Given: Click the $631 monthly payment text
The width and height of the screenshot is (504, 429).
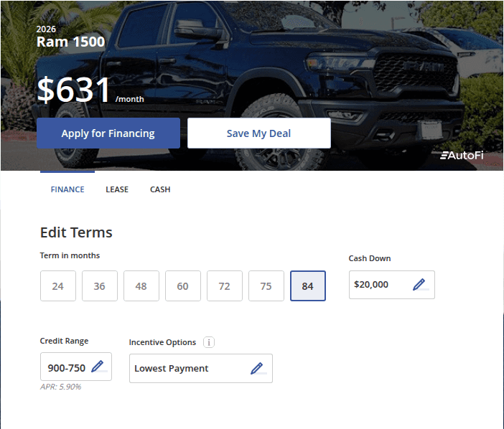Looking at the screenshot, I should [x=74, y=90].
